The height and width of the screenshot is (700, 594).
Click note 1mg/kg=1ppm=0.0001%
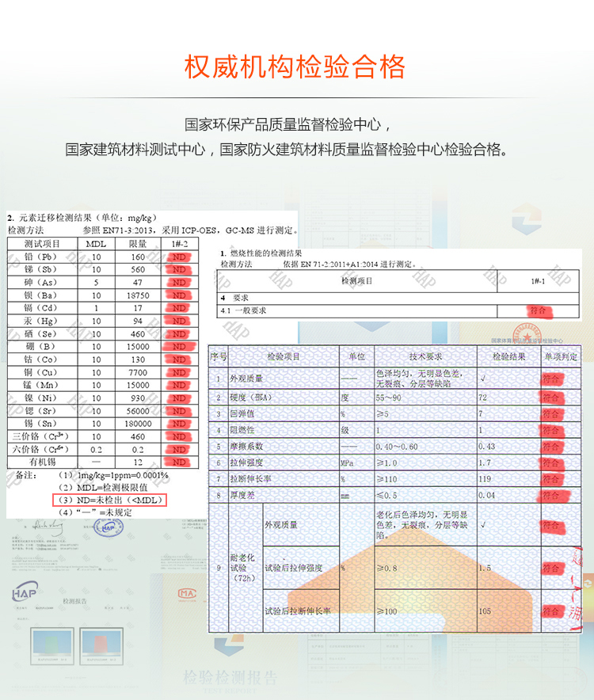(x=123, y=475)
